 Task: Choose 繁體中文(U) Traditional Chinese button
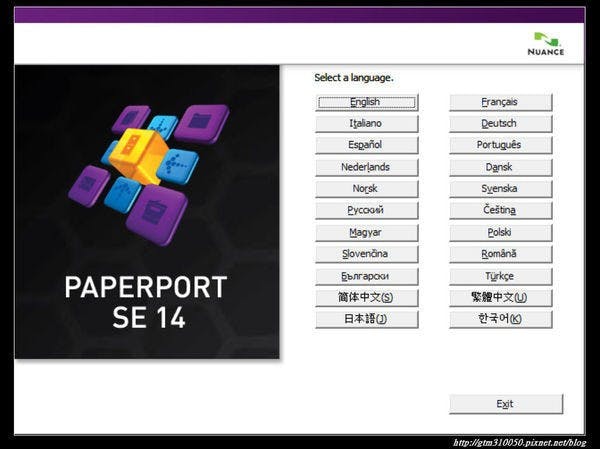[x=501, y=297]
